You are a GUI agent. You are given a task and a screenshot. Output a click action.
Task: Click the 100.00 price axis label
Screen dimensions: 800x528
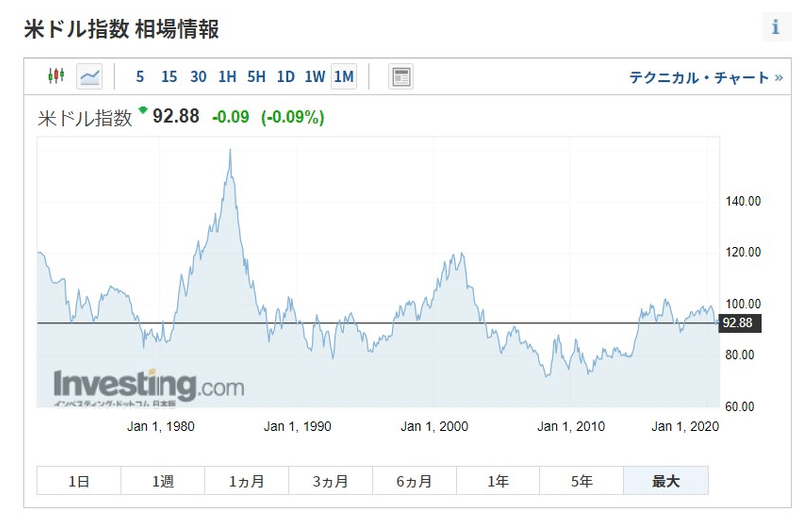coord(743,304)
